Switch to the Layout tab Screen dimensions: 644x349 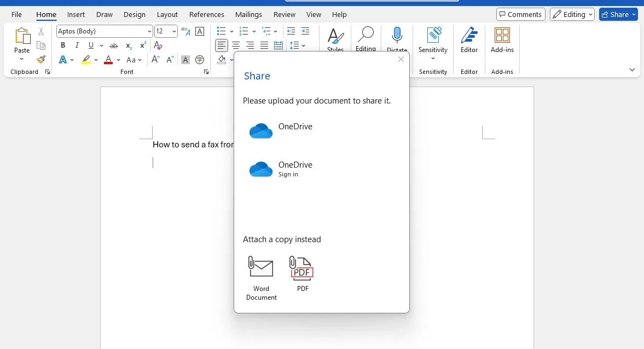(x=167, y=14)
